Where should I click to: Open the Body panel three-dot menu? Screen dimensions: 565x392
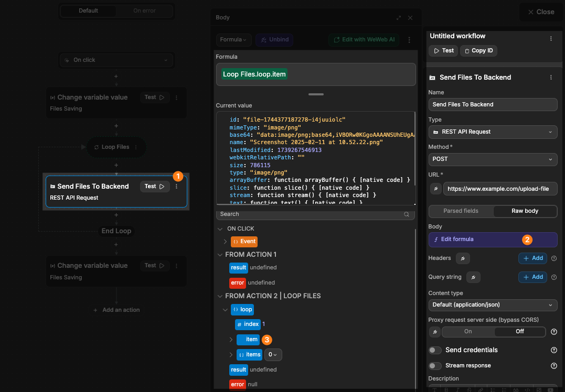point(409,40)
